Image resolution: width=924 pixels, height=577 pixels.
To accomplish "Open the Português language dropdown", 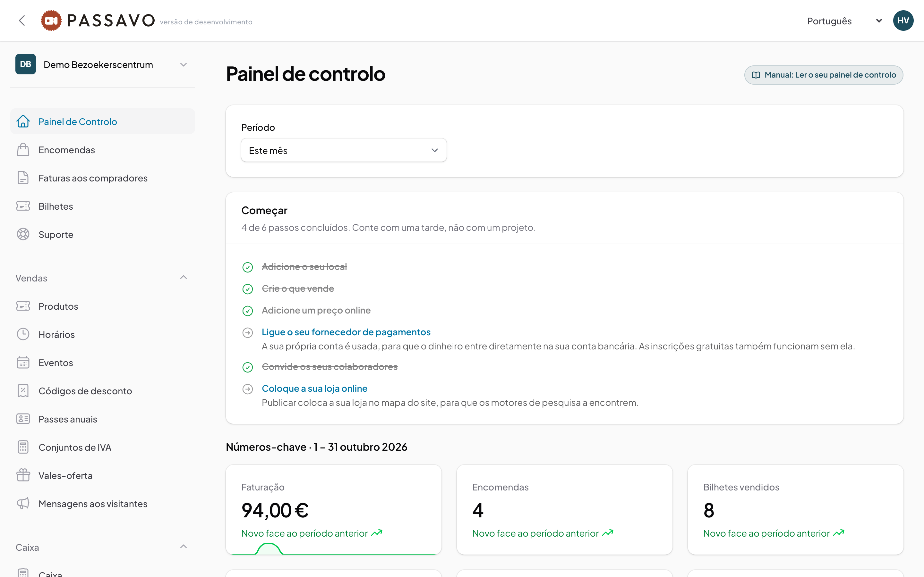I will tap(844, 21).
